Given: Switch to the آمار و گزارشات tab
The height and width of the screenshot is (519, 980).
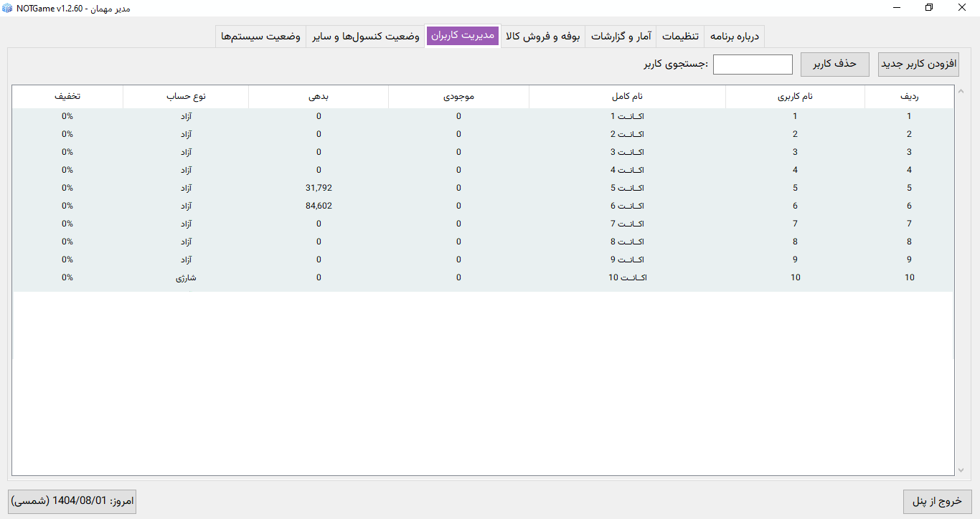Looking at the screenshot, I should (621, 36).
